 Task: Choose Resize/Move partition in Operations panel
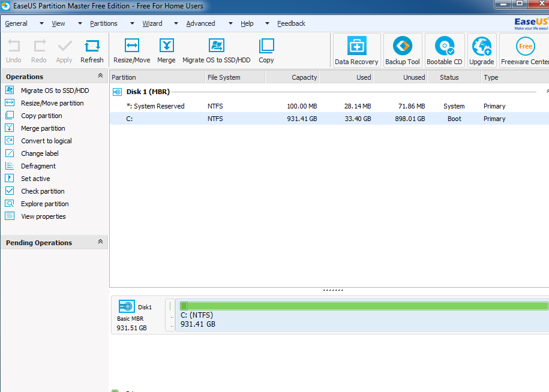point(52,103)
